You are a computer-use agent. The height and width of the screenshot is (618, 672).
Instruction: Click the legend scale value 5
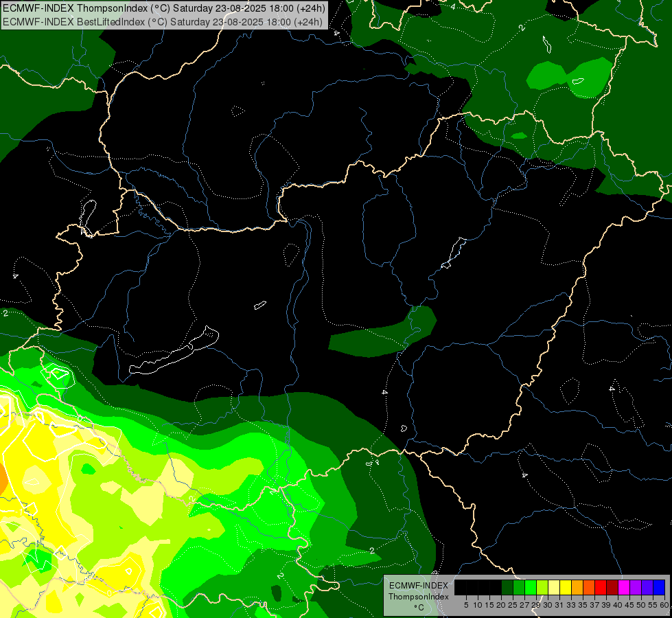click(466, 605)
